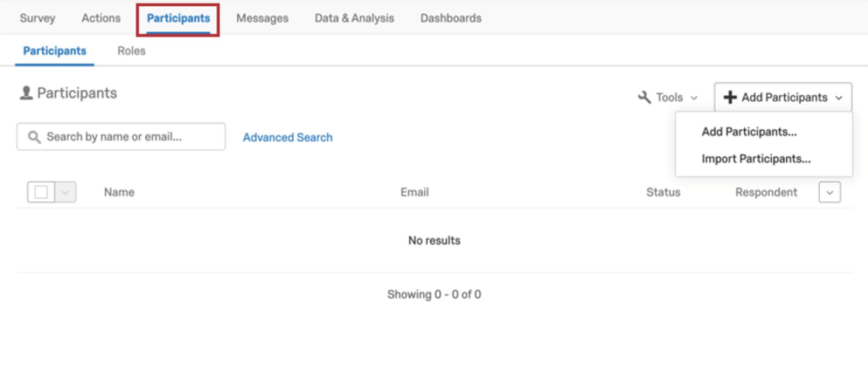Open the Actions tab
The width and height of the screenshot is (868, 378).
coord(101,18)
